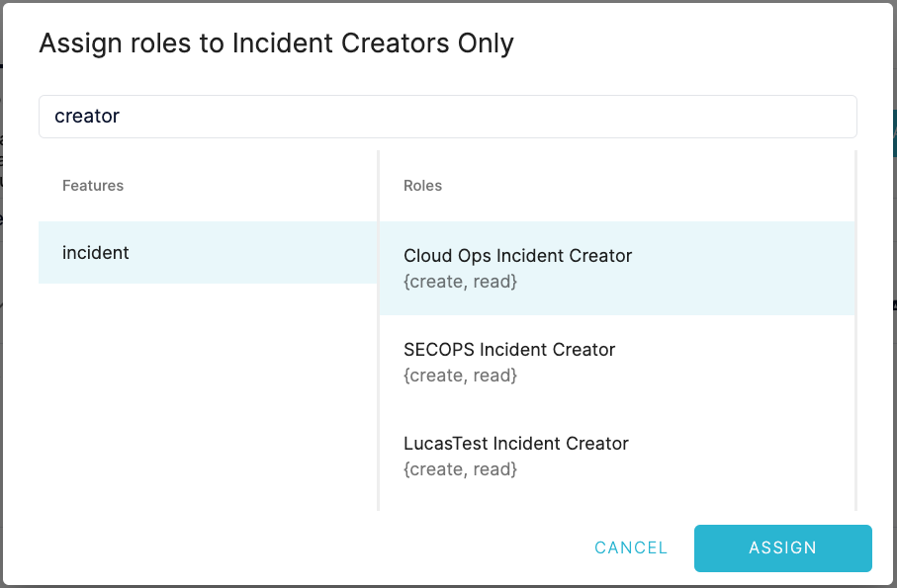Choose the Cloud Ops Incident Creator role
Screen dimensions: 897x588
coord(617,268)
